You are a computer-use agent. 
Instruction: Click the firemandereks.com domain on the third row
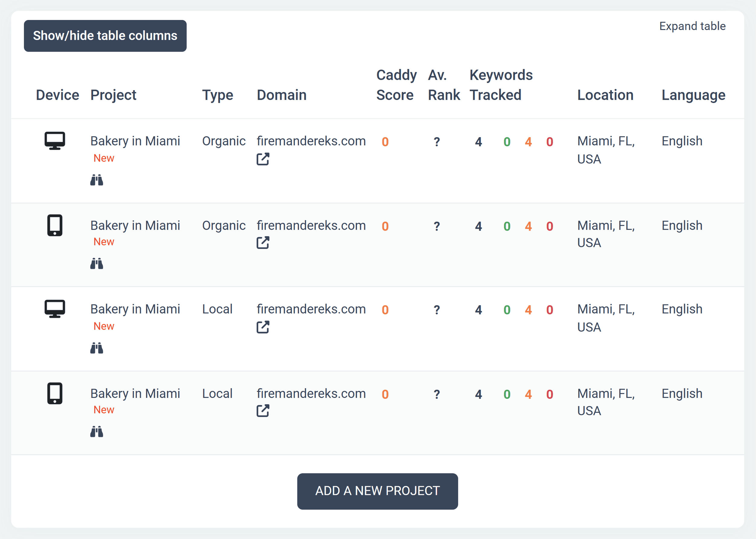(311, 309)
